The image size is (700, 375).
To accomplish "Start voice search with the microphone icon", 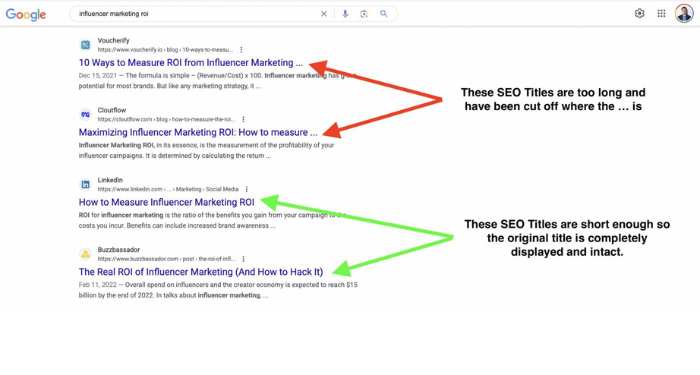I will [345, 14].
